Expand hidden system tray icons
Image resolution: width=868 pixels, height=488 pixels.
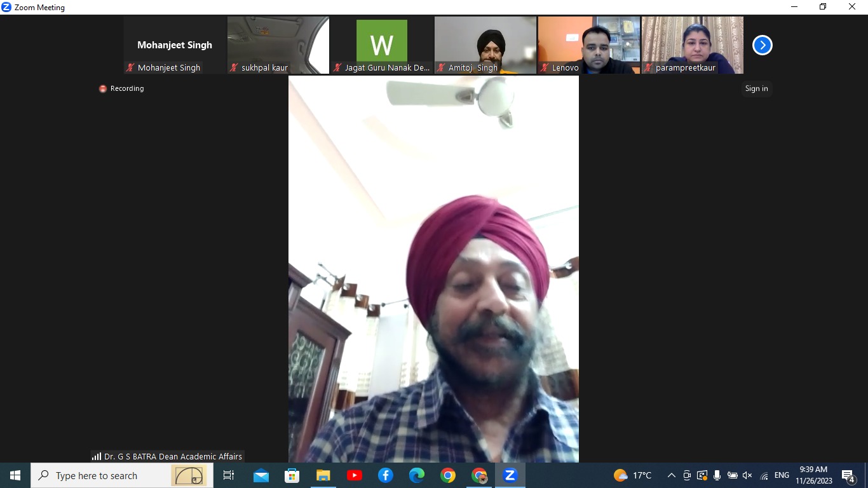(671, 475)
